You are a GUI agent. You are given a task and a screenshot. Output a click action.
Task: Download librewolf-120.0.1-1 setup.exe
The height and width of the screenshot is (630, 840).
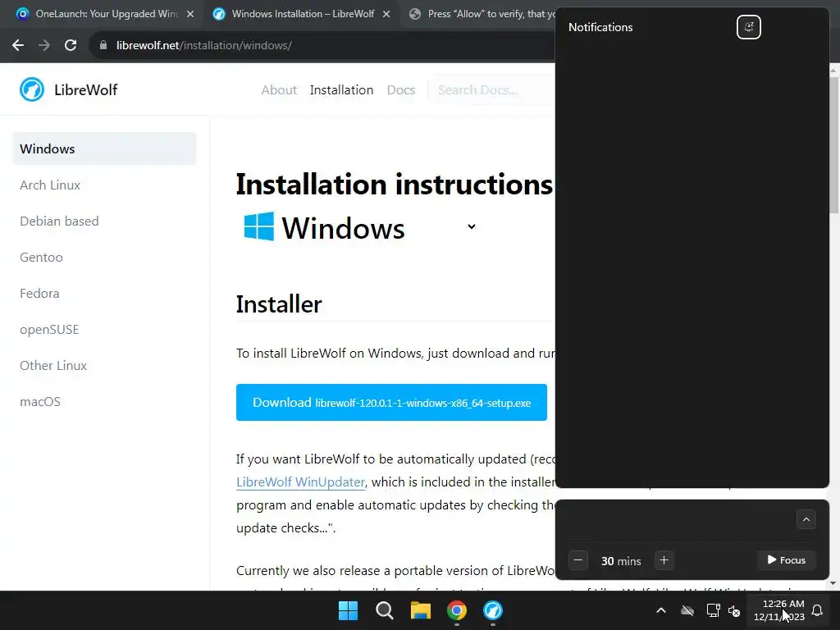tap(391, 402)
